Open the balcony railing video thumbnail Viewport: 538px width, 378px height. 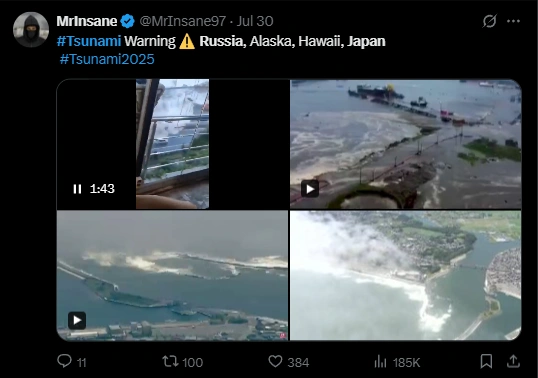coord(173,144)
